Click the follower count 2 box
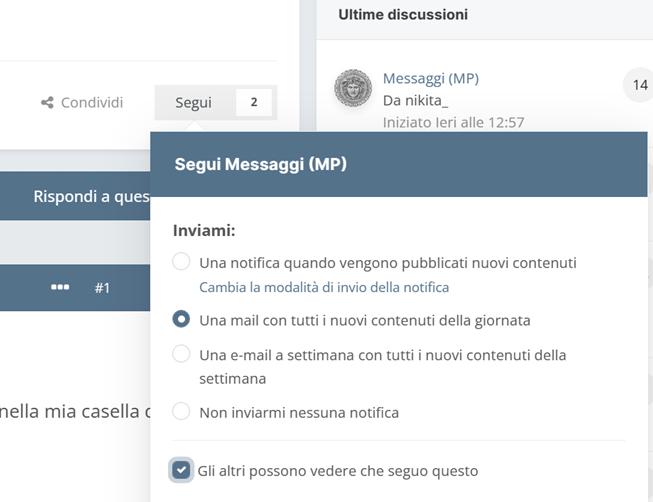653x502 pixels. tap(254, 102)
